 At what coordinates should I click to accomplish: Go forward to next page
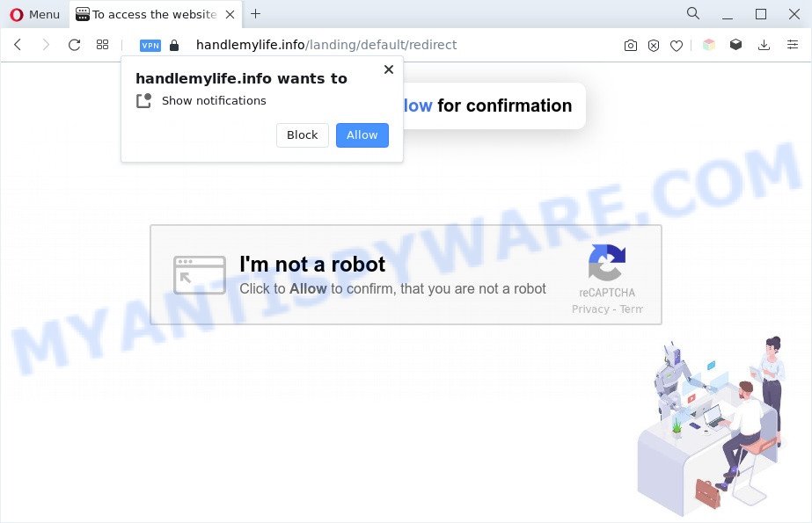(46, 45)
